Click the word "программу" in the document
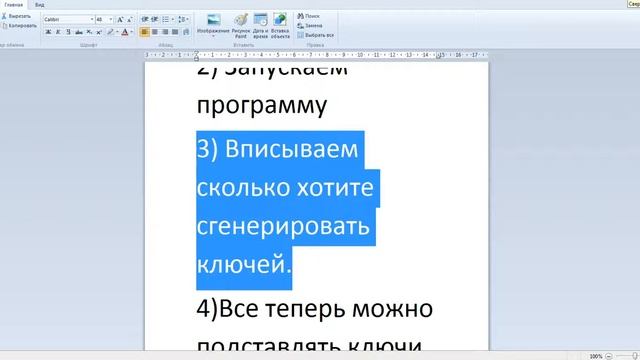The height and width of the screenshot is (360, 640). (x=262, y=106)
